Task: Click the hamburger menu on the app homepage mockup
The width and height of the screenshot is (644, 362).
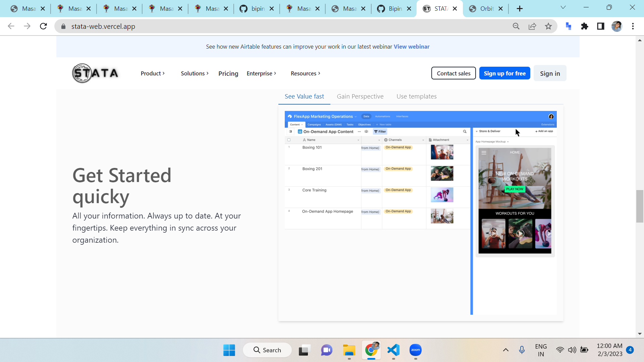Action: [x=484, y=152]
